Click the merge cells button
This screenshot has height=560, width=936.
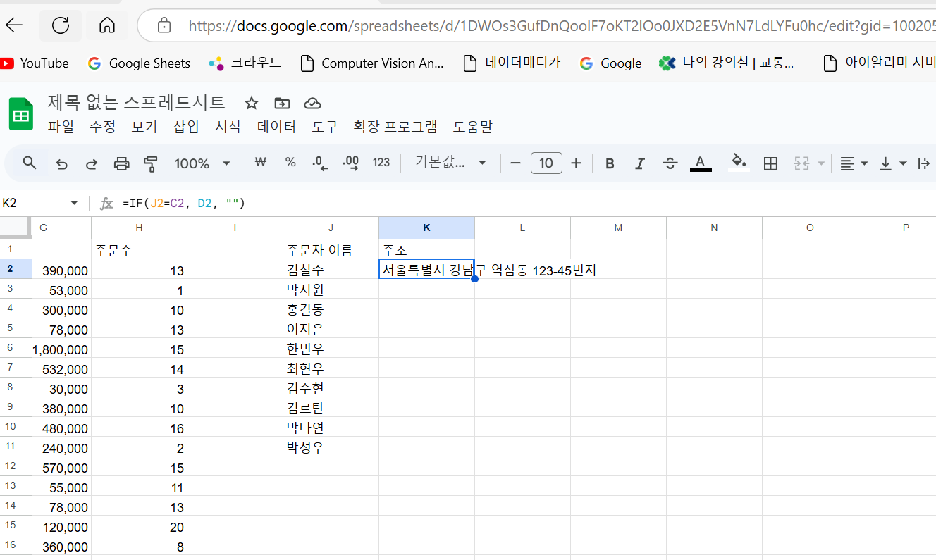(801, 163)
